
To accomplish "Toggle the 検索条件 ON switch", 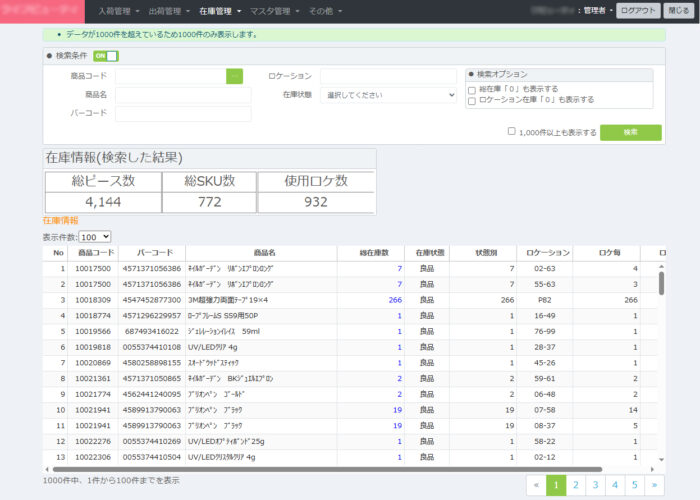I will 105,56.
